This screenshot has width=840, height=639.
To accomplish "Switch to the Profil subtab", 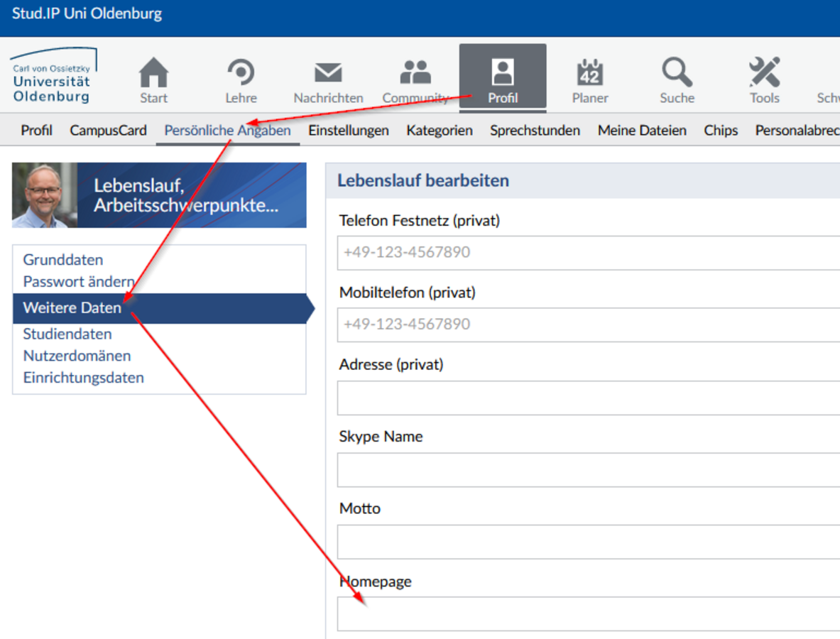I will pyautogui.click(x=36, y=130).
